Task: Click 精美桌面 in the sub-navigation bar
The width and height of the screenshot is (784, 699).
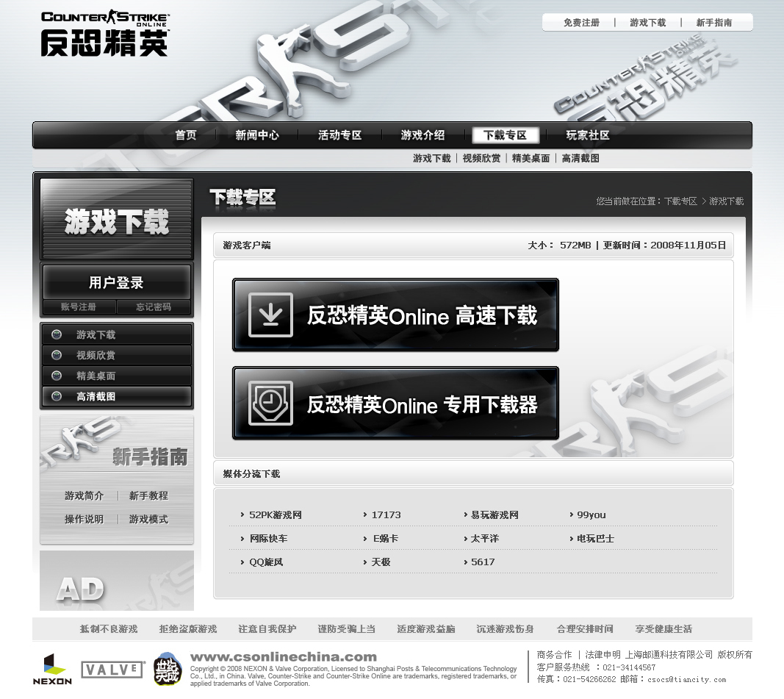Action: click(x=531, y=159)
